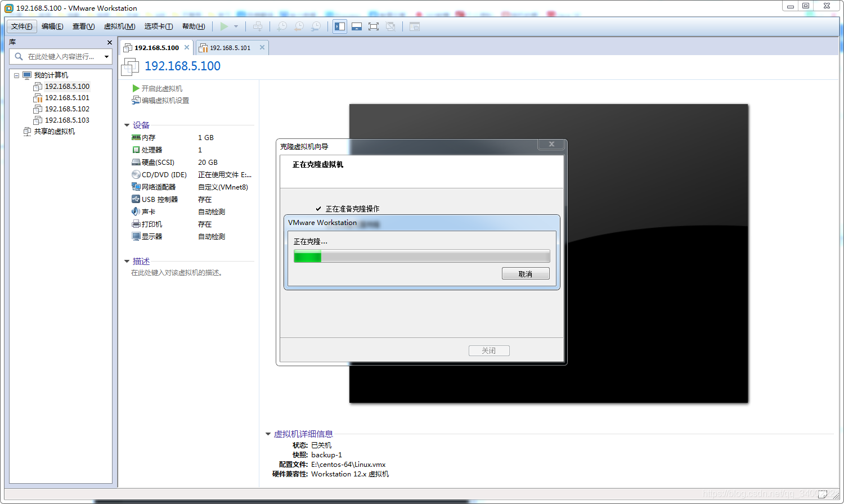Click the VMware Workstation title bar icon
Screen dimensions: 844x504
[x=8, y=8]
